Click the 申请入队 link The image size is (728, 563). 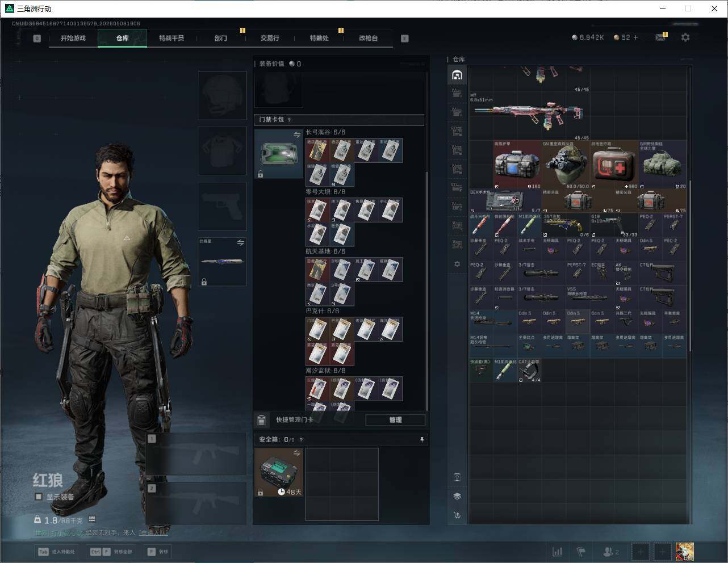tap(153, 533)
